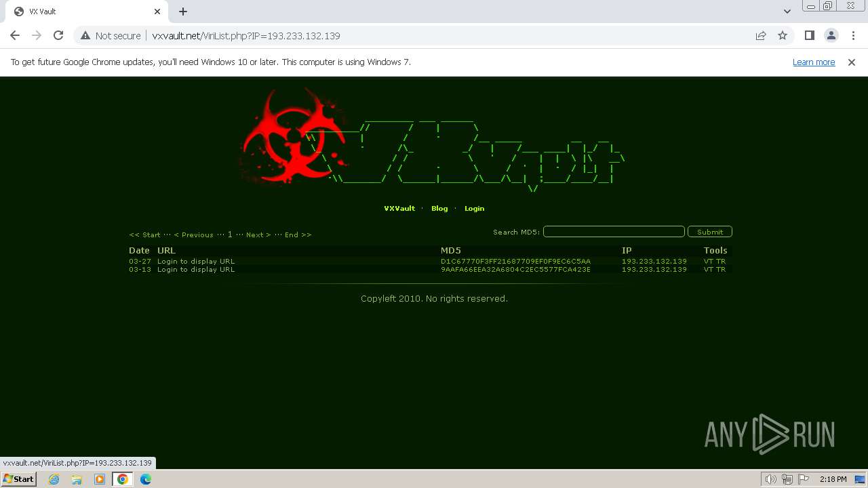Screen dimensions: 868x488
Task: Open a new browser tab
Action: [x=183, y=12]
